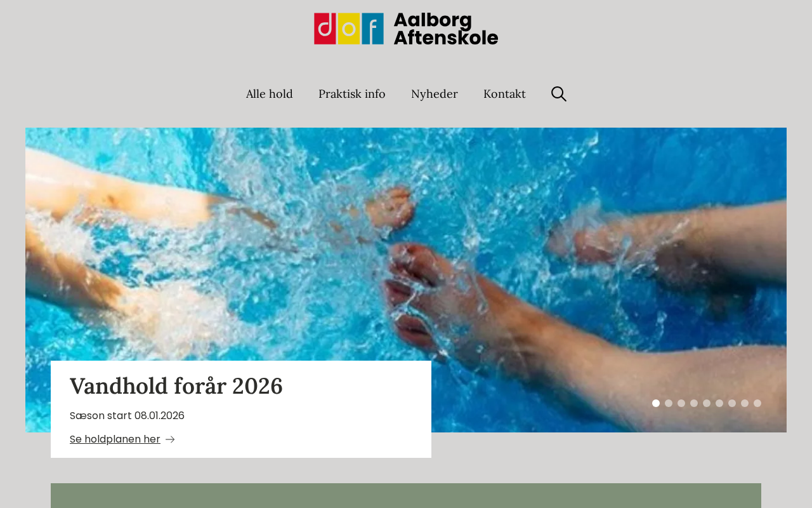This screenshot has width=812, height=508.
Task: Click the green banner section below the carousel
Action: (x=406, y=496)
